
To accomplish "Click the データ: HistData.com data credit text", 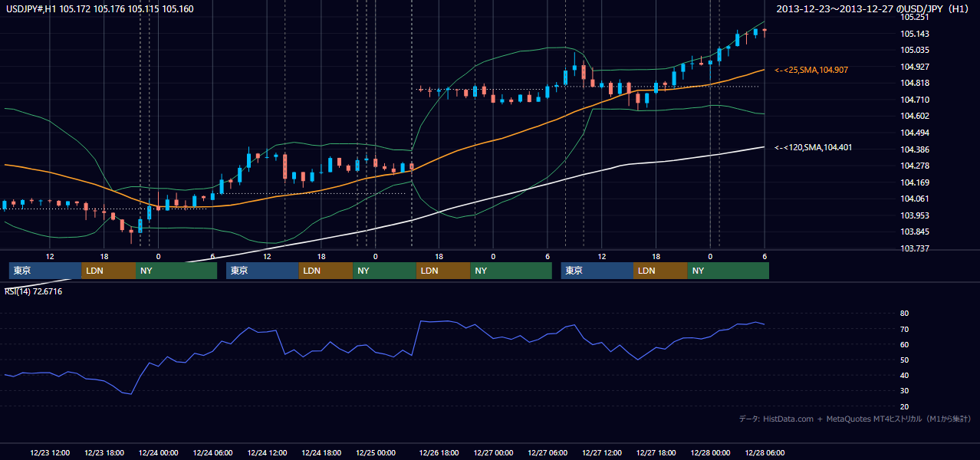I will [x=855, y=419].
